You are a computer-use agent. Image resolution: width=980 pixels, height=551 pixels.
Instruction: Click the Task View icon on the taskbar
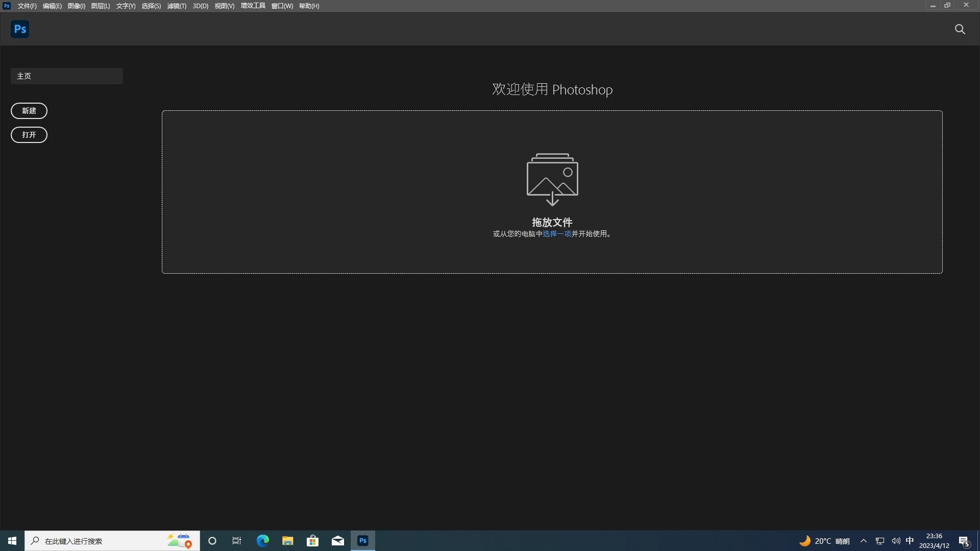point(237,540)
